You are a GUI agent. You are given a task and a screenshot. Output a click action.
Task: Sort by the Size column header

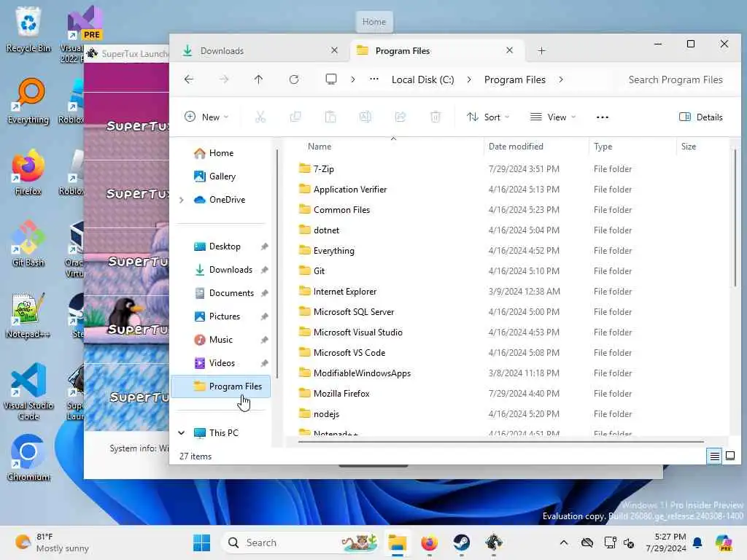[689, 147]
